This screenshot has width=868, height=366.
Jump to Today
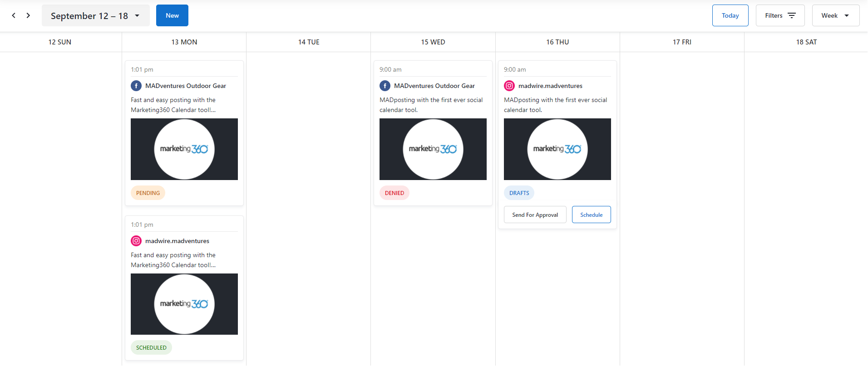(730, 15)
